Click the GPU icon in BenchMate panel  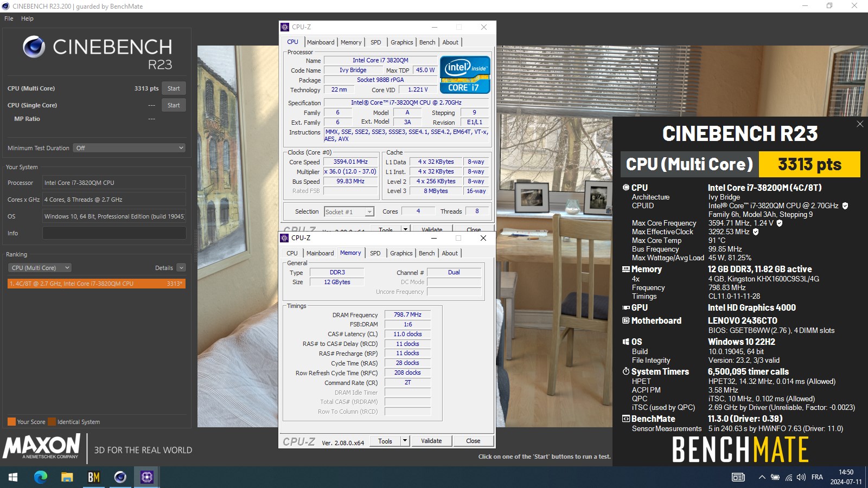point(626,307)
